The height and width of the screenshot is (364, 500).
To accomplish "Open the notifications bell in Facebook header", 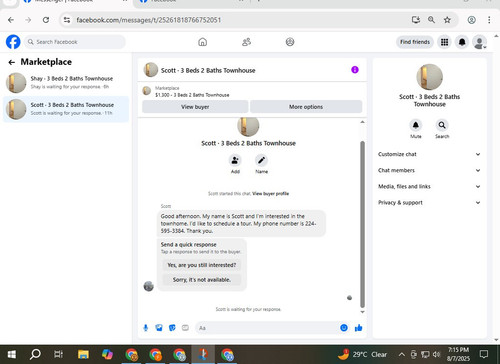I will coord(462,42).
